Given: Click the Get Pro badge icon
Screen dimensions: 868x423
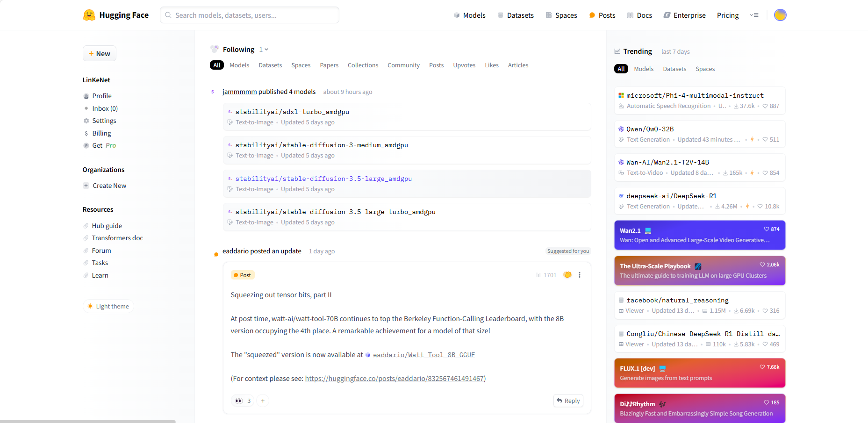Looking at the screenshot, I should point(86,145).
